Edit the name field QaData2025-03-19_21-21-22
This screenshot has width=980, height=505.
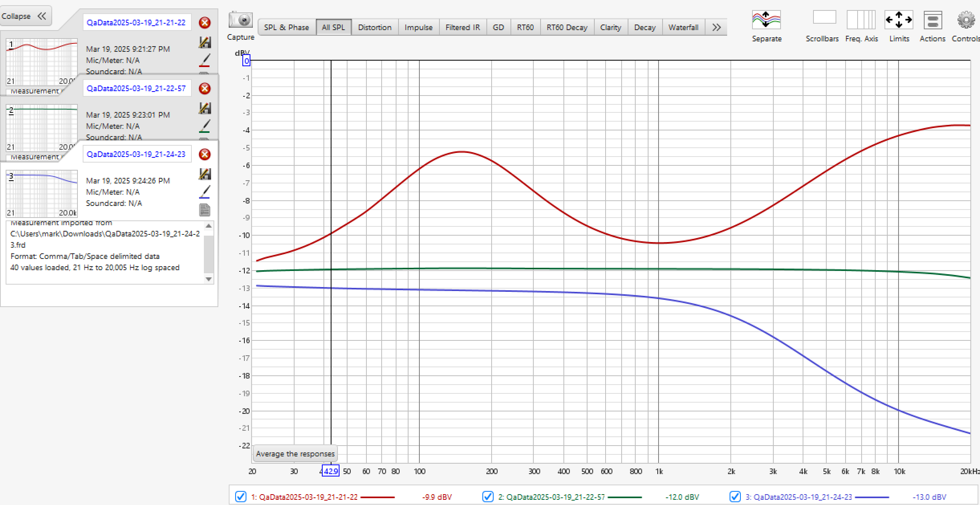tap(137, 22)
